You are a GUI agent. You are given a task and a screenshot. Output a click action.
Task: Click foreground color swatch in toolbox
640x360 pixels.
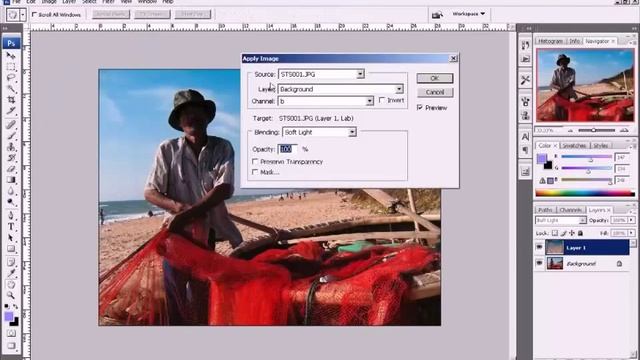tap(9, 316)
